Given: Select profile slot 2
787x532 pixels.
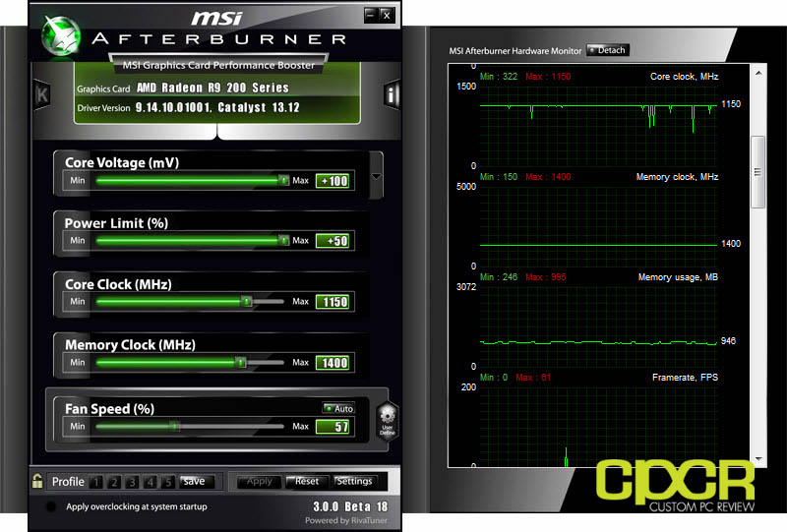Looking at the screenshot, I should tap(114, 482).
